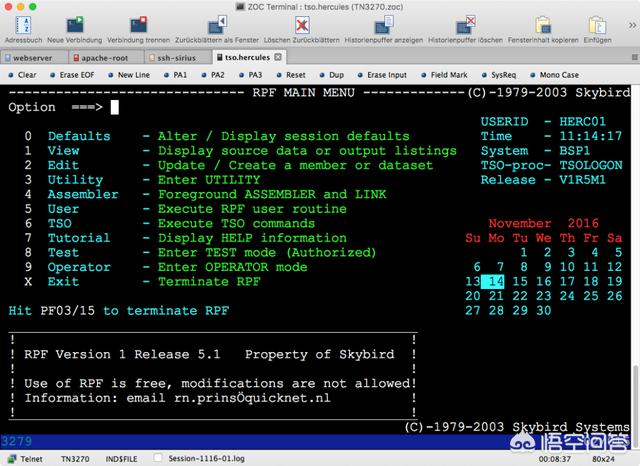This screenshot has width=640, height=466.
Task: Click the Option input cursor field
Action: (115, 107)
